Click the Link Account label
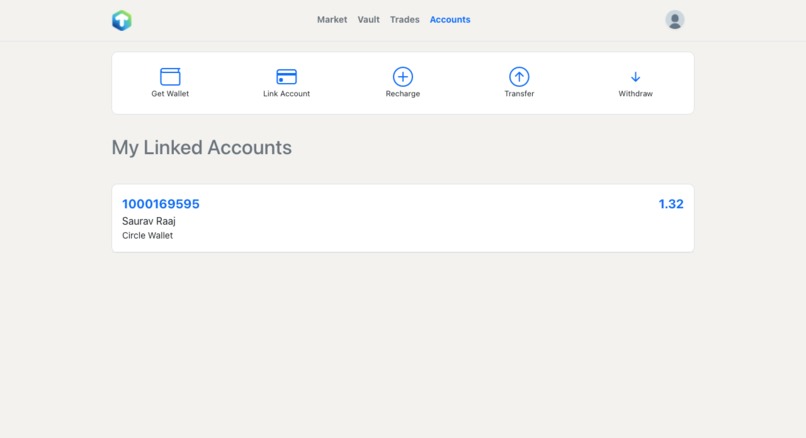806x438 pixels. click(286, 94)
